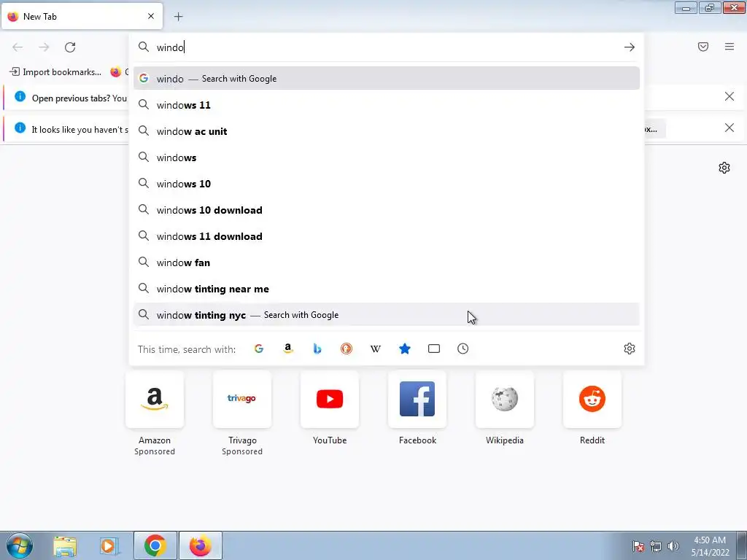Image resolution: width=747 pixels, height=560 pixels.
Task: Click in the address bar text 'windo'
Action: [x=170, y=47]
